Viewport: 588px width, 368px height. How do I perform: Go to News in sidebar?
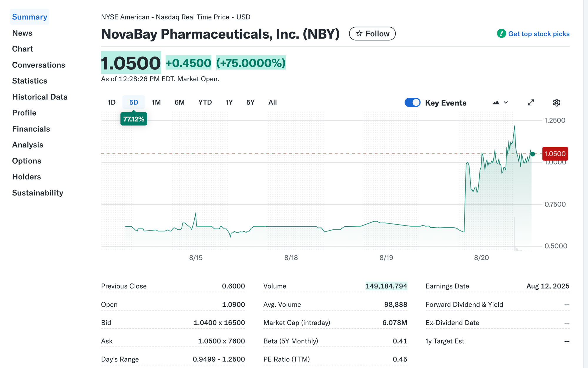tap(22, 33)
